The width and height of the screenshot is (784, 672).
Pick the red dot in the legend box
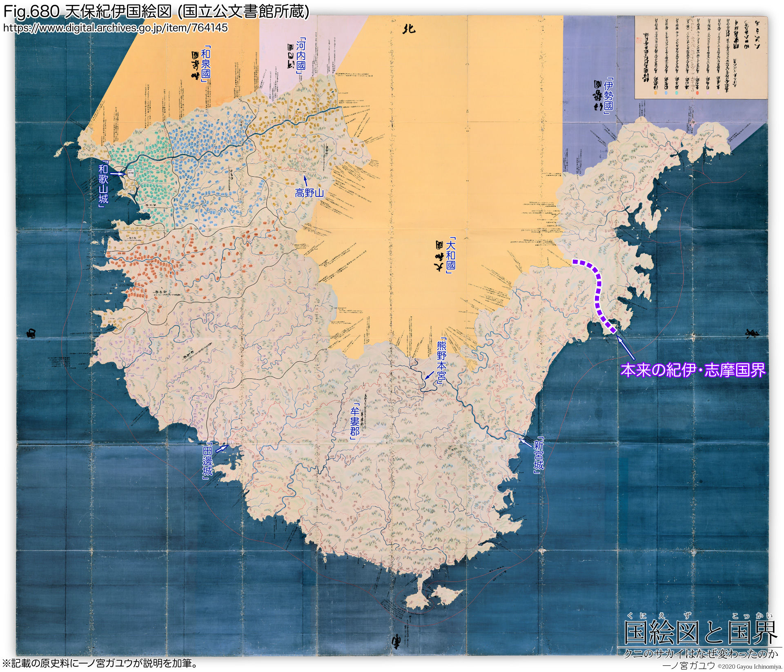pyautogui.click(x=697, y=93)
